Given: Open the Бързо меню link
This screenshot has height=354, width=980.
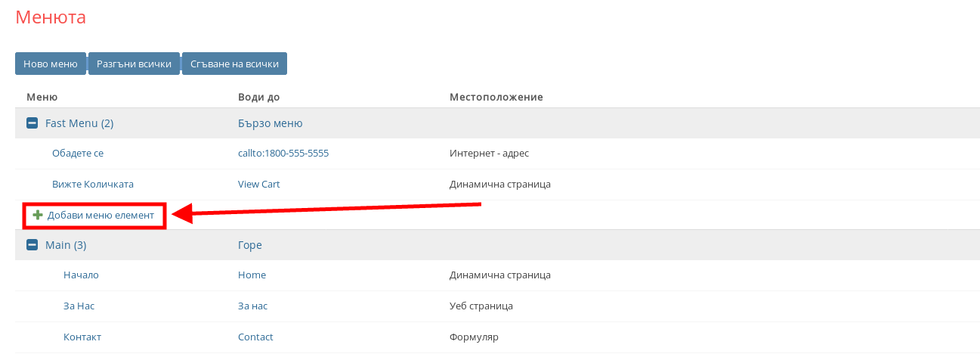Looking at the screenshot, I should pyautogui.click(x=270, y=123).
